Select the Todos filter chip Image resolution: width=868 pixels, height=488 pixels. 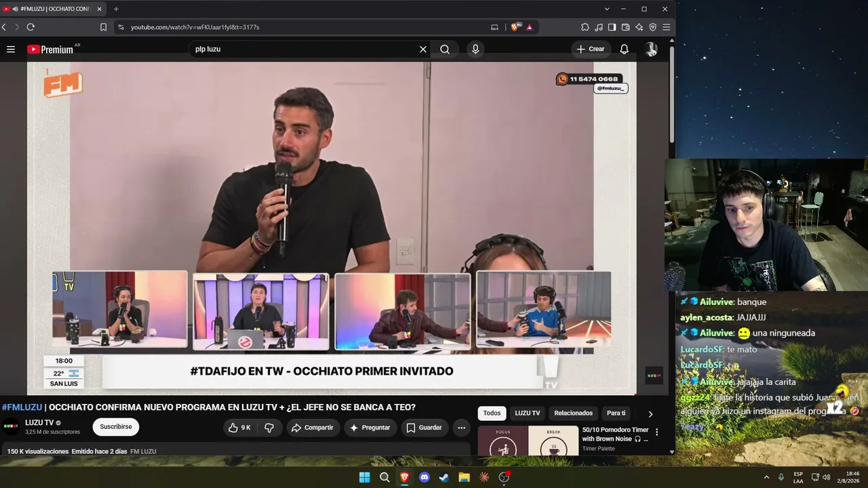pos(492,413)
